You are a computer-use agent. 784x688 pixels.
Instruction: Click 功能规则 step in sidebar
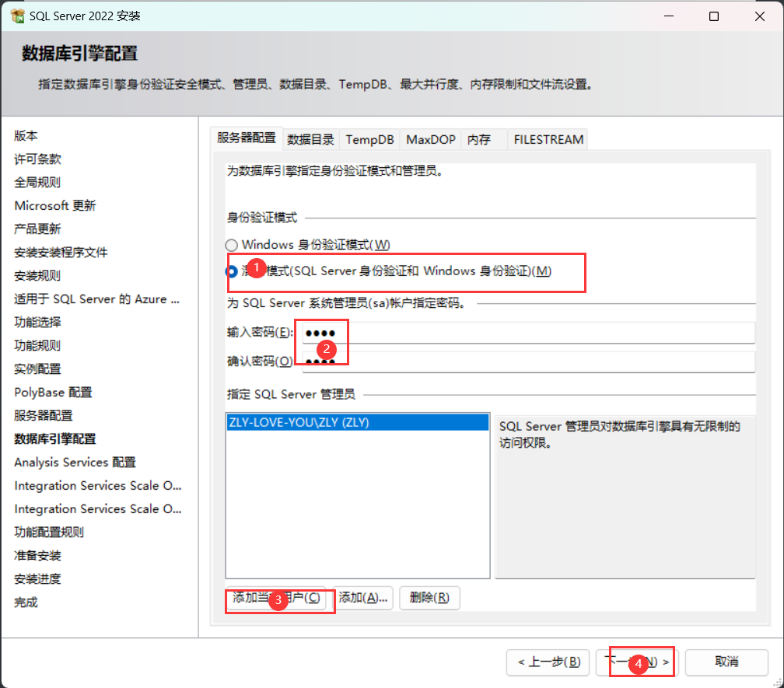click(37, 346)
